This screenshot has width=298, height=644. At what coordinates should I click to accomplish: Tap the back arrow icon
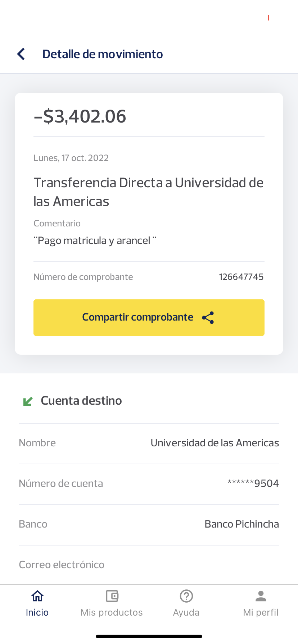click(x=21, y=54)
